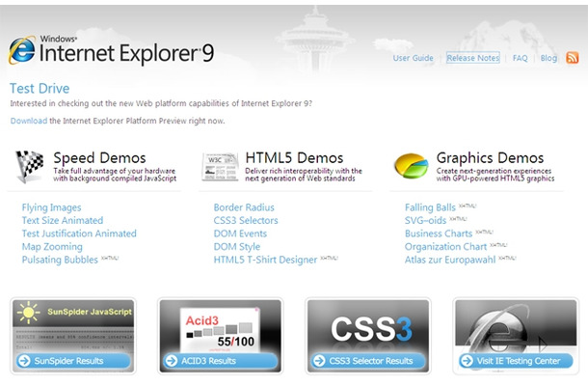
Task: Click arrow icon on ACID3 Results button
Action: pyautogui.click(x=172, y=361)
